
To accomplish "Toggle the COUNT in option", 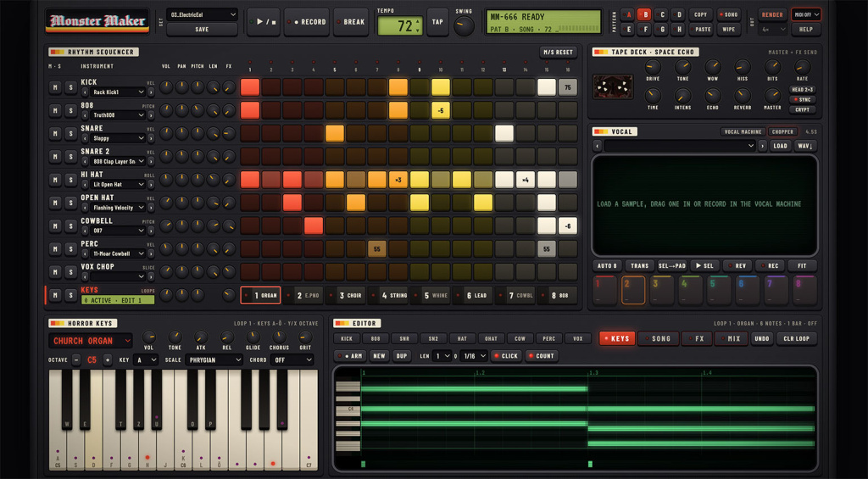I will click(542, 356).
